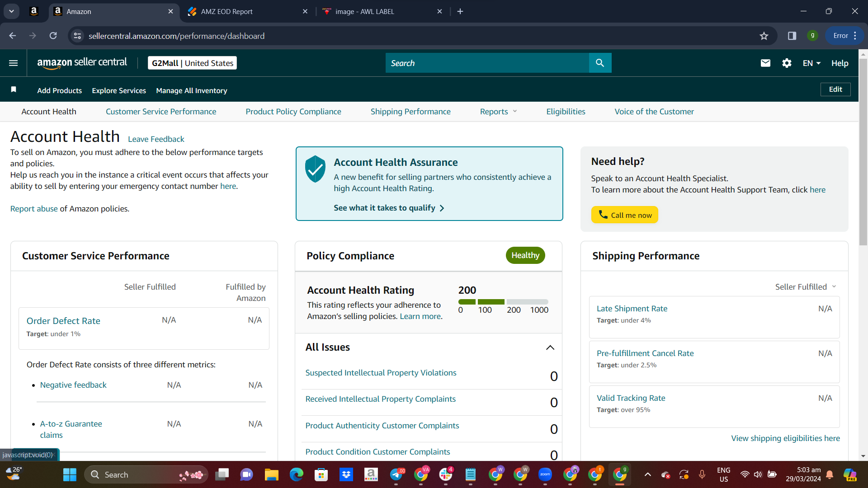Open the Windows Start menu
The image size is (868, 488).
pyautogui.click(x=70, y=474)
